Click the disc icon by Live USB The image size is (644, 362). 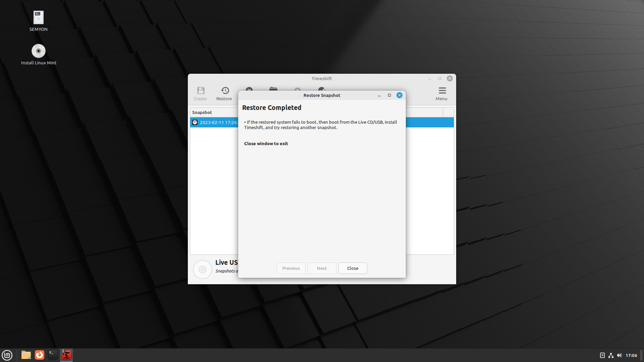click(202, 269)
